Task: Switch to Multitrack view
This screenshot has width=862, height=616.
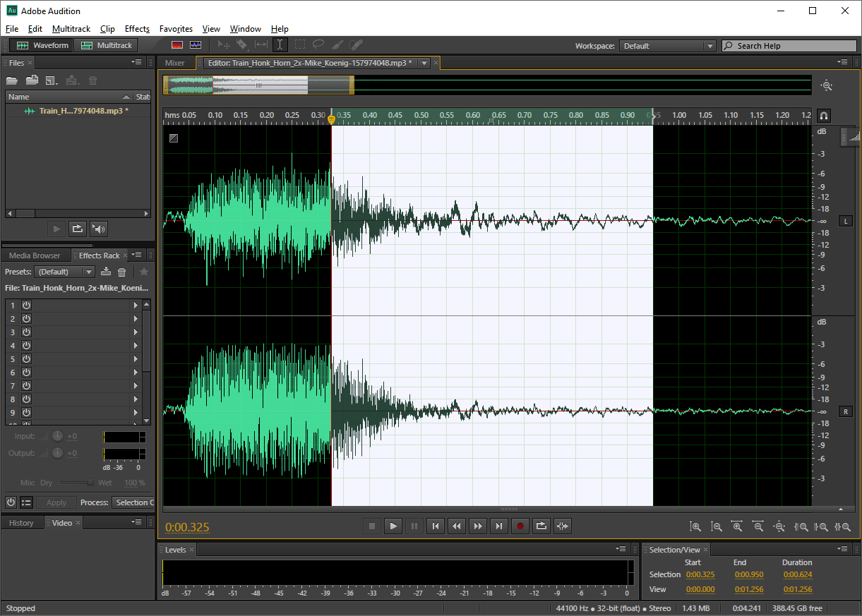Action: click(x=107, y=45)
